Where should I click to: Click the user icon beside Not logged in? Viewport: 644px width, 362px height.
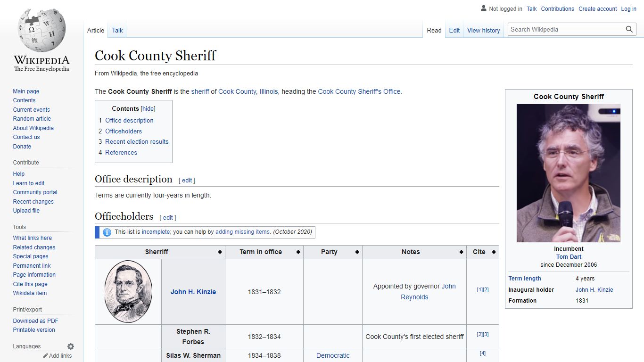tap(483, 8)
